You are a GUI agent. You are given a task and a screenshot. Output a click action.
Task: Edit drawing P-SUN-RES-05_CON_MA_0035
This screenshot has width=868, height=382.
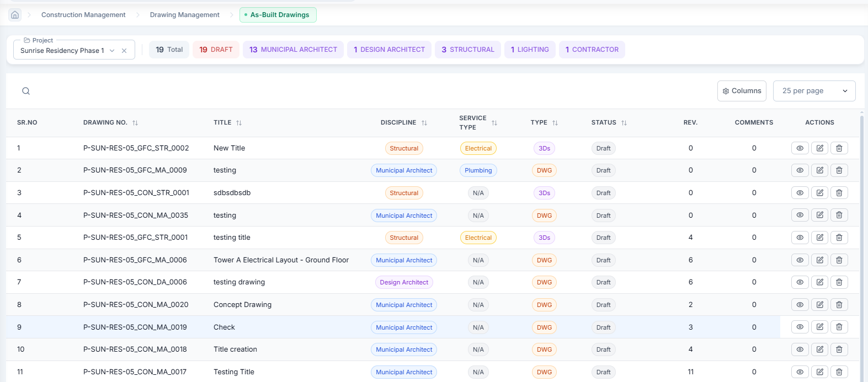820,216
